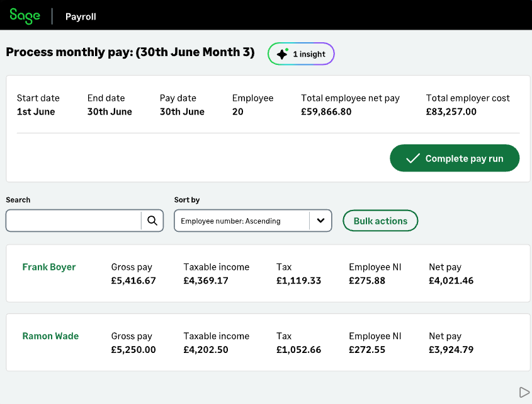532x404 pixels.
Task: Click Ramon Wade's taxable income £4,202.50
Action: pyautogui.click(x=206, y=349)
